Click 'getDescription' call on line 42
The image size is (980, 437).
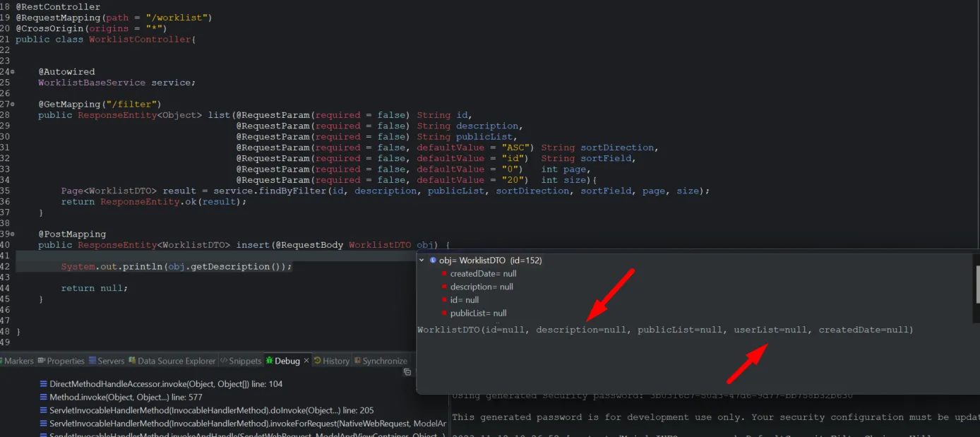click(230, 267)
